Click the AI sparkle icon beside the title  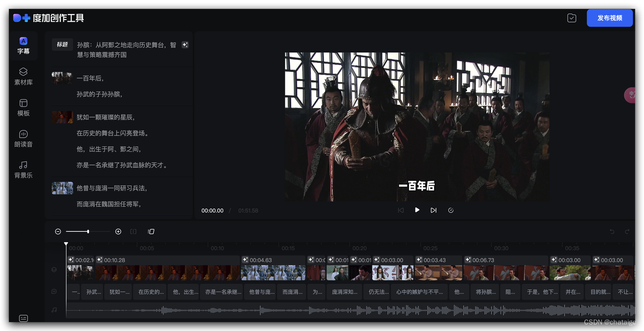tap(185, 45)
